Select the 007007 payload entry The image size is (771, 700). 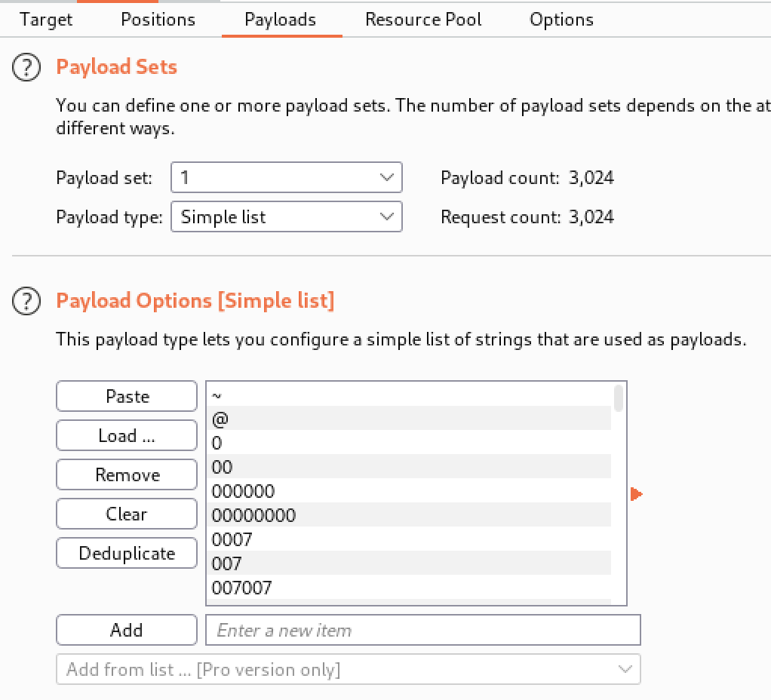[x=409, y=588]
